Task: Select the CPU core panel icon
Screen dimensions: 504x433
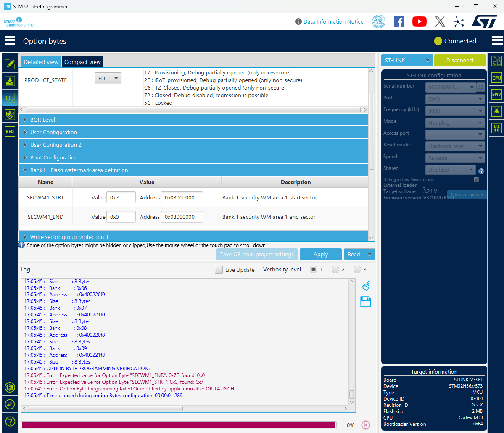Action: coord(496,77)
